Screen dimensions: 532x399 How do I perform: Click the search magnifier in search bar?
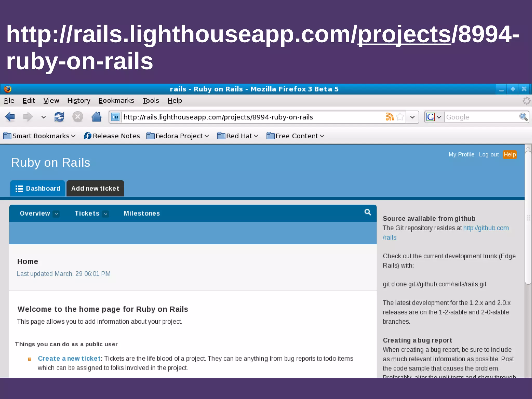(523, 117)
